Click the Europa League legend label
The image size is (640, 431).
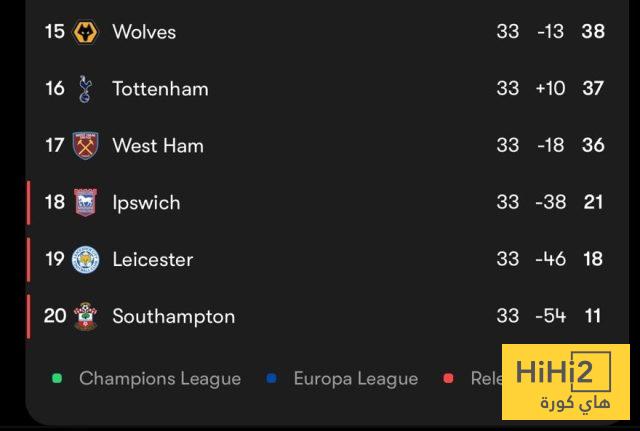pyautogui.click(x=355, y=379)
